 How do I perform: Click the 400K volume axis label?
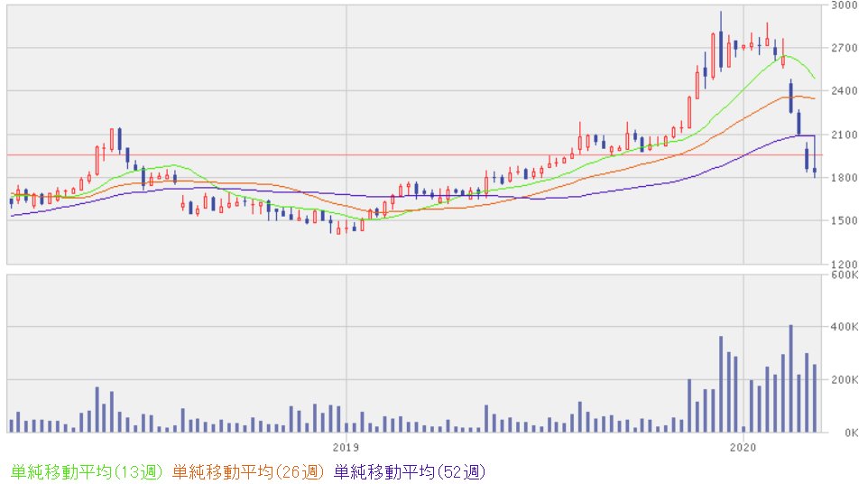pos(845,327)
